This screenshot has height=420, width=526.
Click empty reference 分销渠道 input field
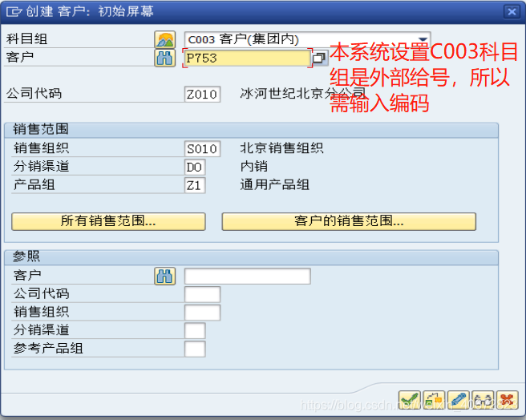[x=195, y=331]
